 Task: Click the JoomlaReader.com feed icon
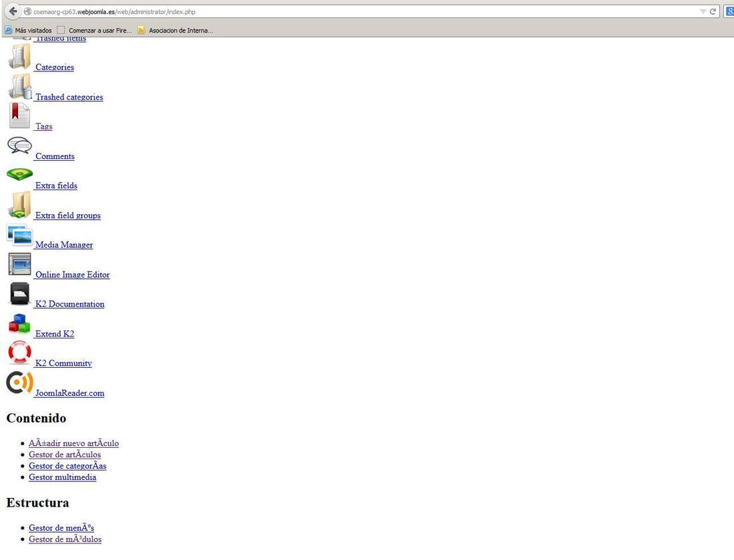(x=19, y=383)
